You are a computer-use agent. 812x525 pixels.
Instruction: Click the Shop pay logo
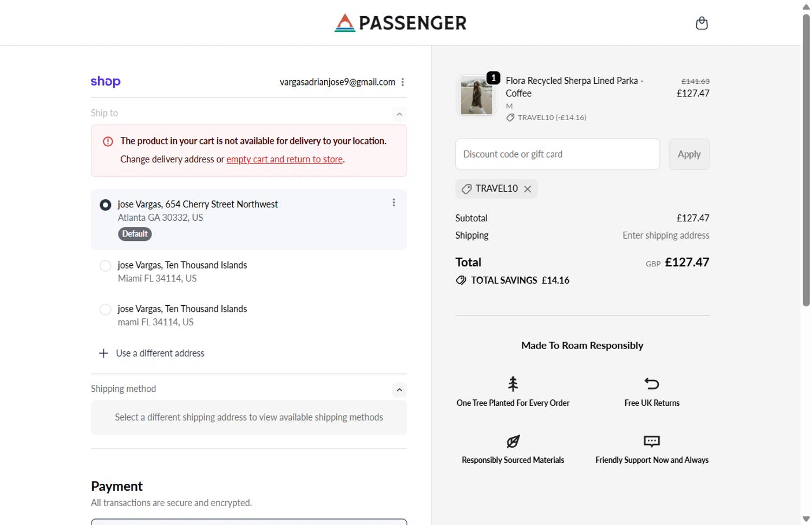(x=106, y=82)
